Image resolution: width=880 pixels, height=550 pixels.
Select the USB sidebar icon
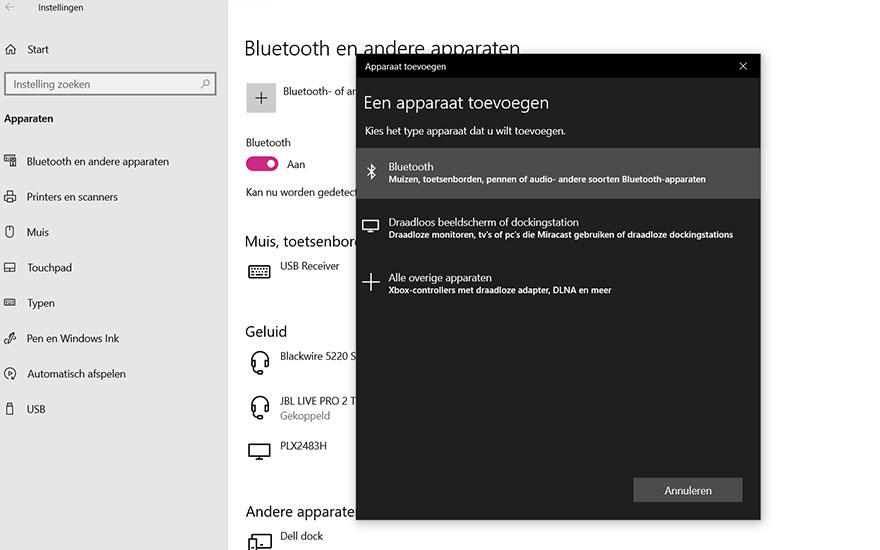click(x=10, y=409)
